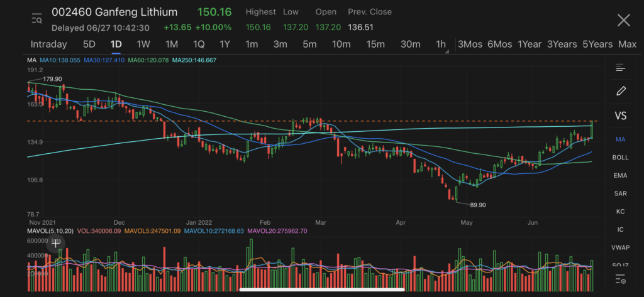Select the 1M monthly timeframe tab
Image resolution: width=644 pixels, height=297 pixels.
171,45
